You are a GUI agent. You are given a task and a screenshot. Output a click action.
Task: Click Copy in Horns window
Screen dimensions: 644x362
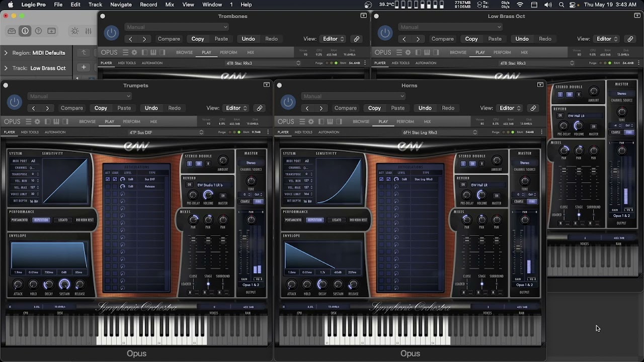374,108
